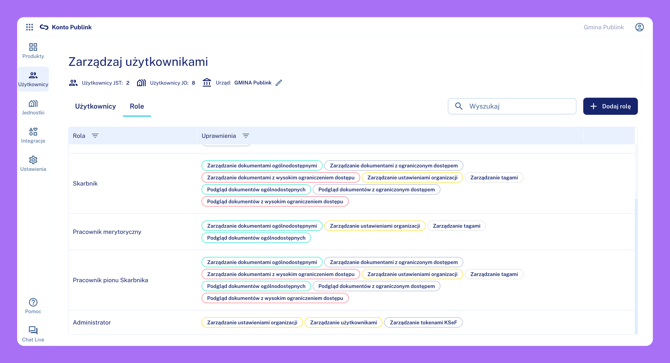670x363 pixels.
Task: Click Skarbnik's Zarządzanie dokumentami z ograniczonym dostępem tag
Action: [394, 166]
